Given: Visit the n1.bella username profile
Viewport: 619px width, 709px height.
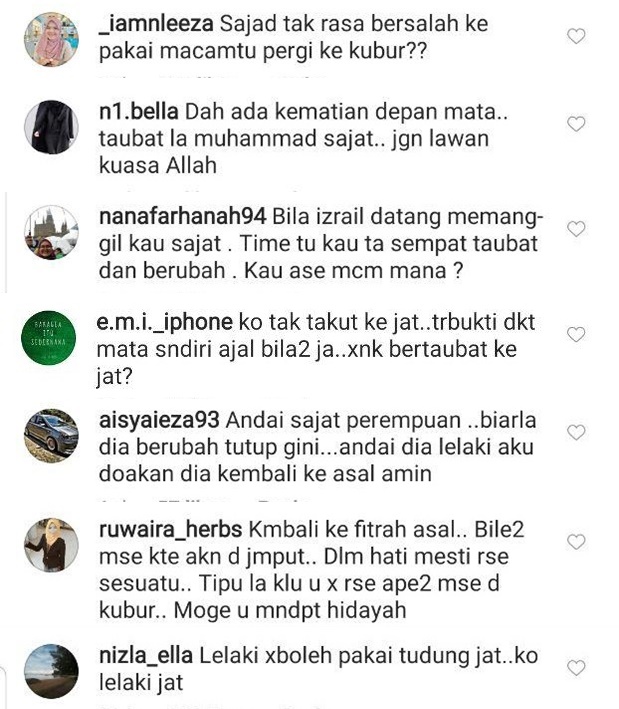Looking at the screenshot, I should click(x=138, y=111).
